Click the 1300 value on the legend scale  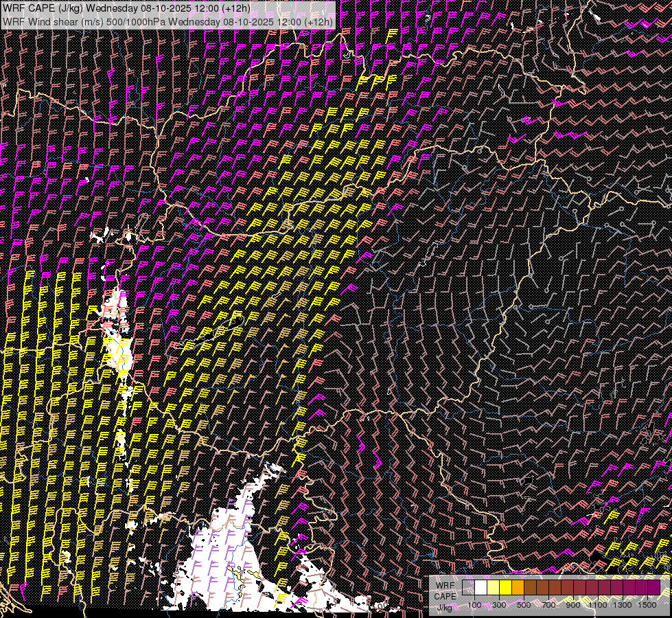(623, 605)
